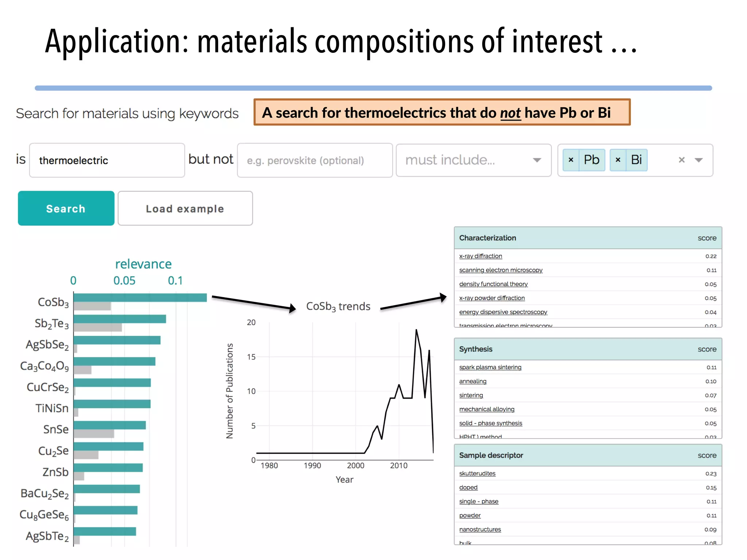Select the SnSe relevance bar

pos(109,425)
